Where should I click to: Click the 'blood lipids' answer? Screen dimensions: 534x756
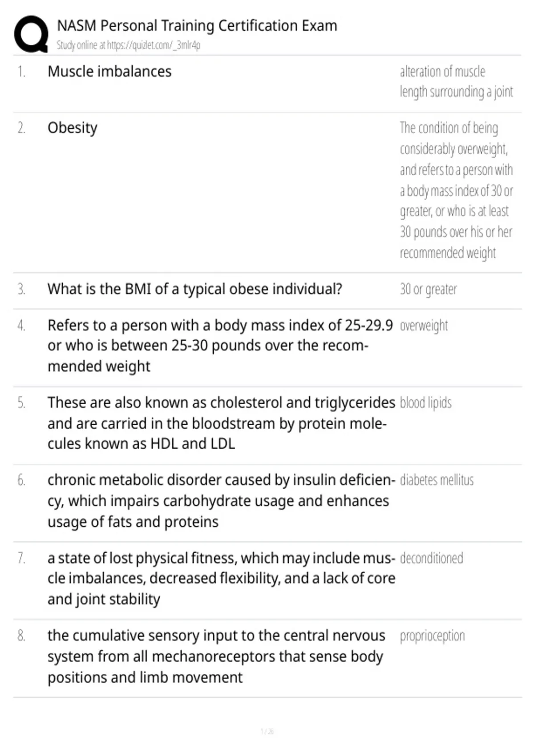pyautogui.click(x=425, y=402)
